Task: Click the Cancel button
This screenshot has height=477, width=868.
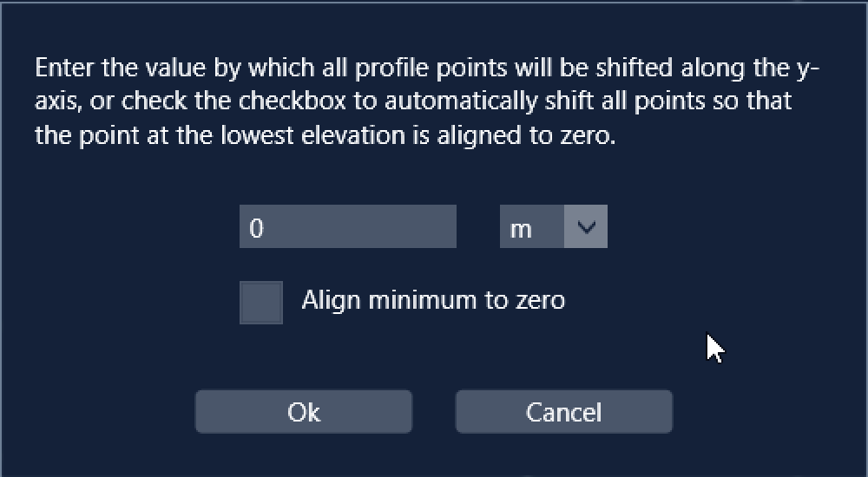Action: click(x=563, y=412)
